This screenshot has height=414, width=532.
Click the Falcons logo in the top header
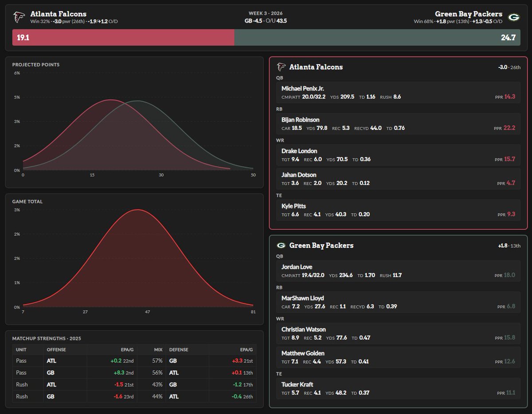tap(19, 17)
